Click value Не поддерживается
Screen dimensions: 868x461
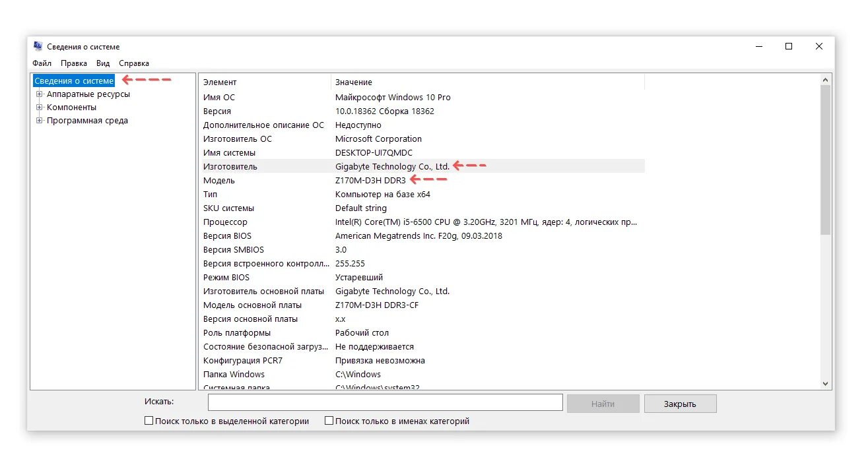[x=374, y=347]
